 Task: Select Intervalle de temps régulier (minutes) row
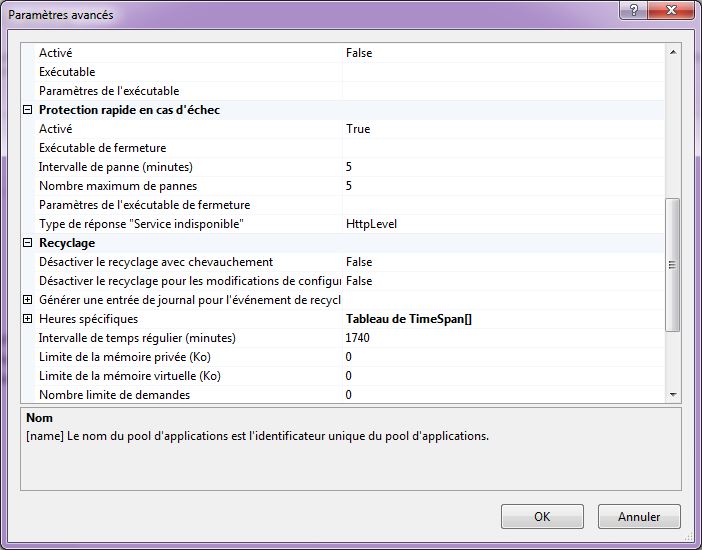(x=349, y=338)
